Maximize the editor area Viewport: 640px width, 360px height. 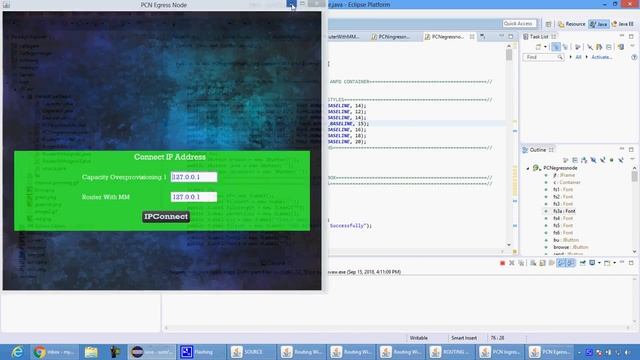click(x=511, y=36)
